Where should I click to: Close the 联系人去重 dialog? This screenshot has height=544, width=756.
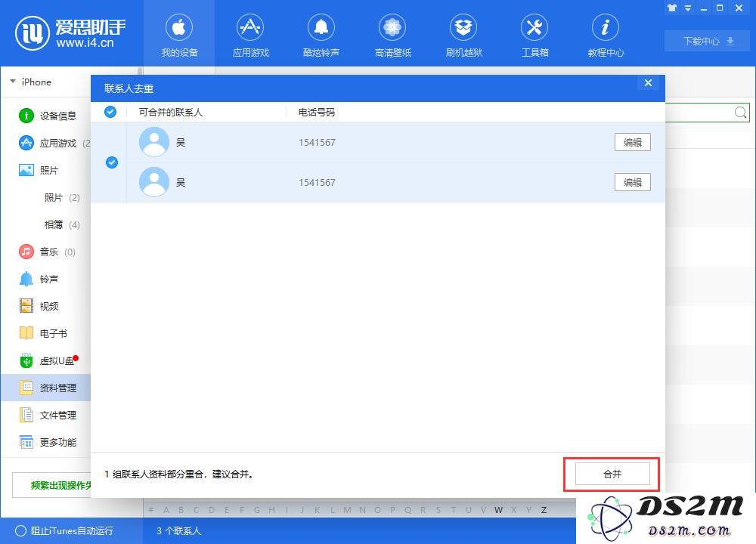point(648,83)
